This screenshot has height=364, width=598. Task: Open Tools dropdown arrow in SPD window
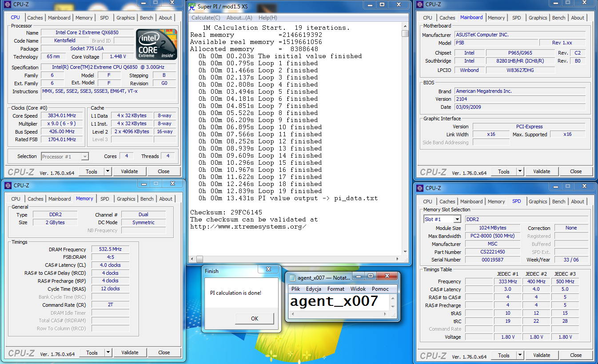tap(520, 355)
